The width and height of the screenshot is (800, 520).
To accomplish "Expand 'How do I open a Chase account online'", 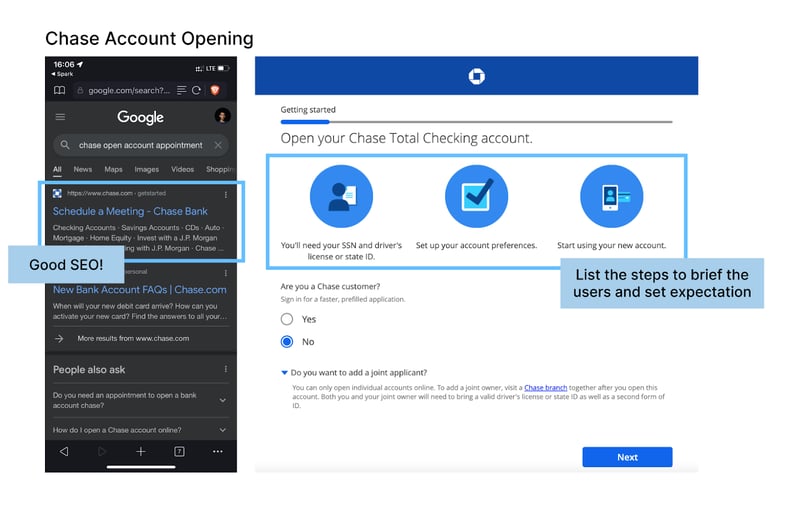I will (222, 430).
